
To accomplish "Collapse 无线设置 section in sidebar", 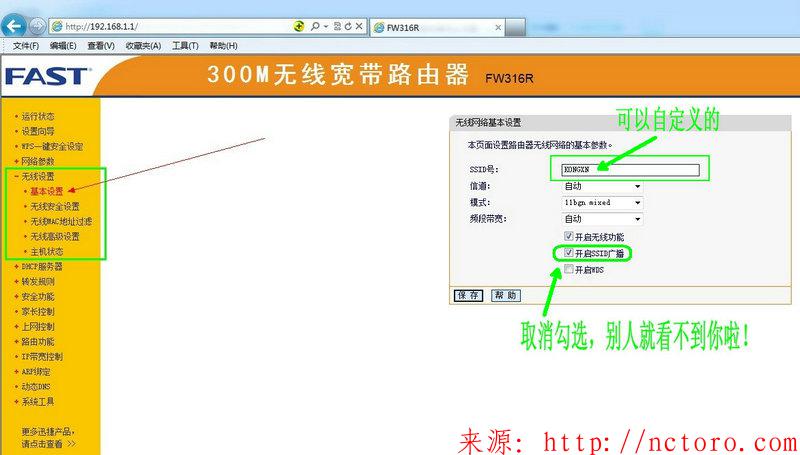I will click(38, 176).
